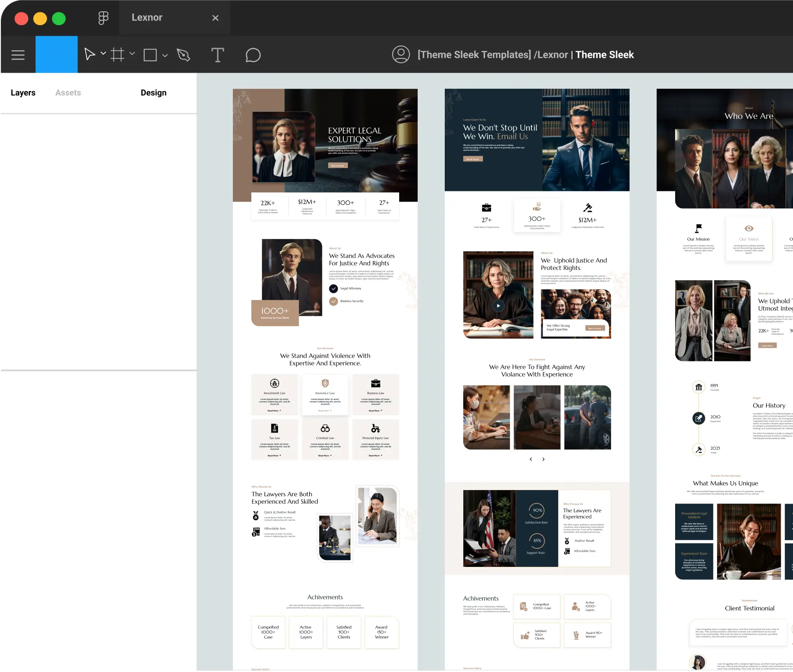The image size is (793, 672).
Task: Select the Text tool
Action: pos(217,55)
